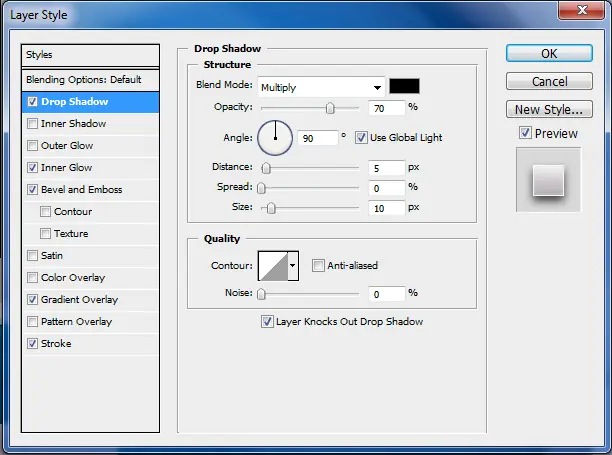Click the New Style... button
612x455 pixels.
(549, 110)
